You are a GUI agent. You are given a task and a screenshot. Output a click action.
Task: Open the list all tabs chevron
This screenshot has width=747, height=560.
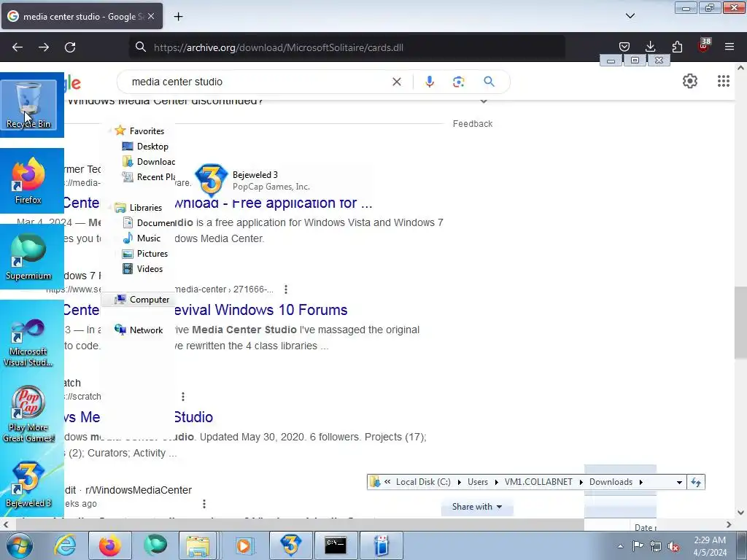[630, 16]
